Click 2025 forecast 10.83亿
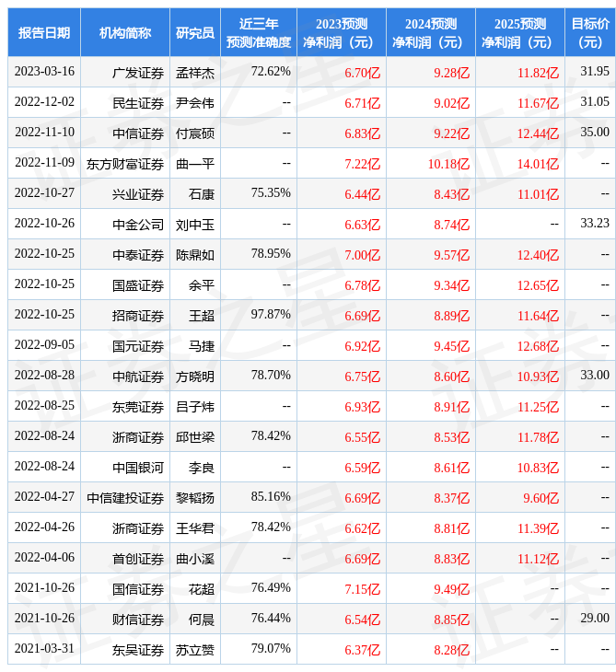Image resolution: width=616 pixels, height=672 pixels. click(x=538, y=468)
